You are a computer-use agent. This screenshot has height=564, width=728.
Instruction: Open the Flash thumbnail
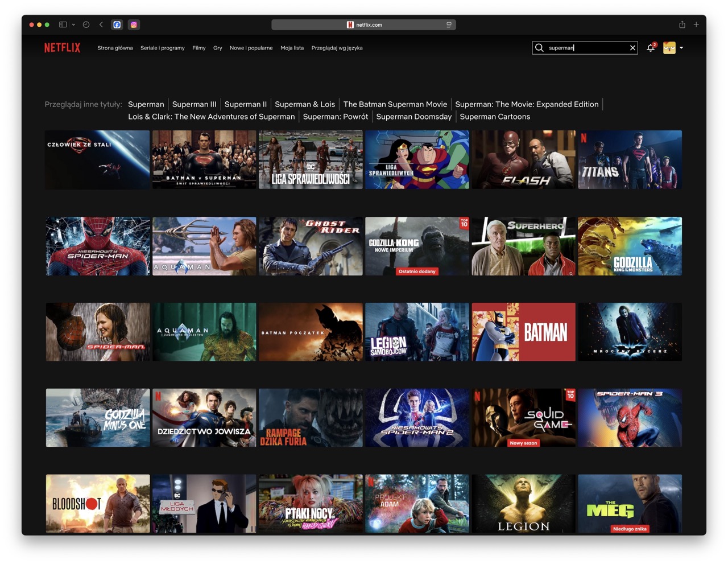pyautogui.click(x=523, y=159)
